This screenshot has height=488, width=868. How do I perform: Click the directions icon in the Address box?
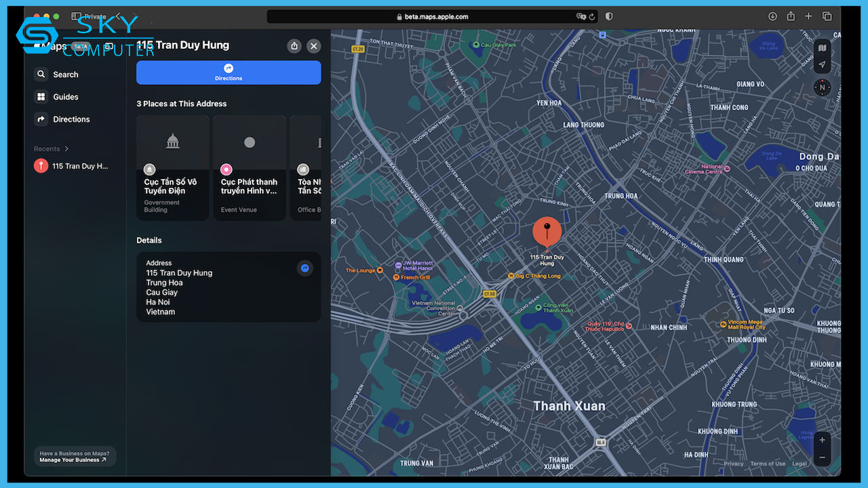[305, 268]
